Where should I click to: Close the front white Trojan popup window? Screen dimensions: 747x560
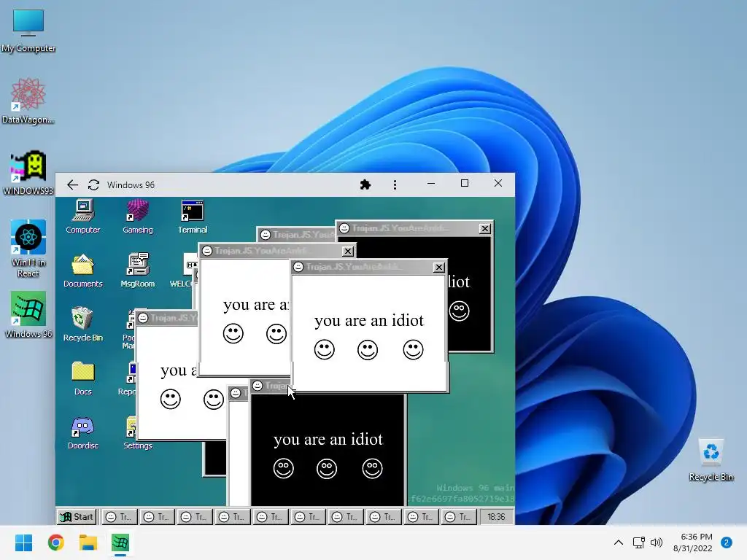click(x=438, y=267)
